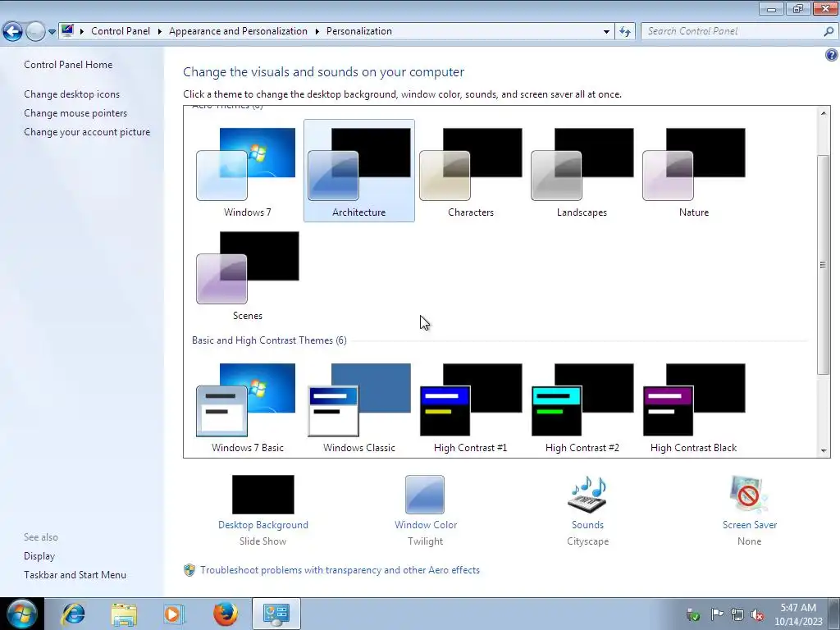This screenshot has height=630, width=840.
Task: Click the address bar Refresh button
Action: coord(624,32)
